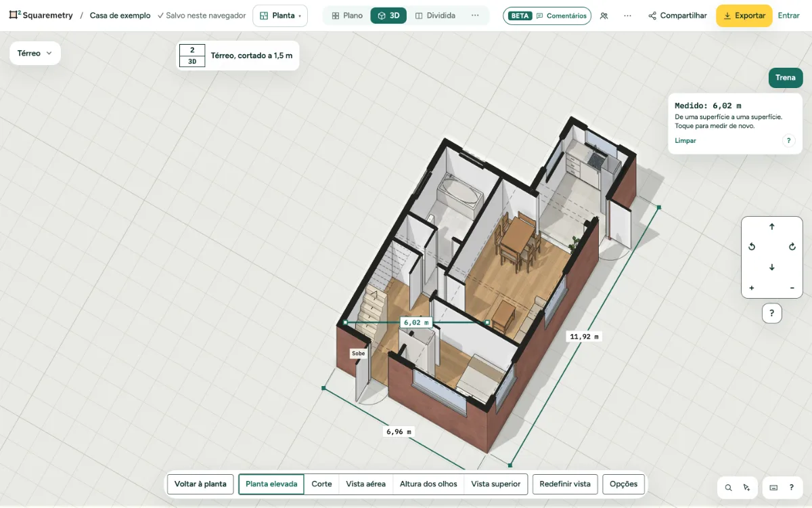Image resolution: width=812 pixels, height=508 pixels.
Task: Zoom out with the minus icon
Action: [x=792, y=288]
